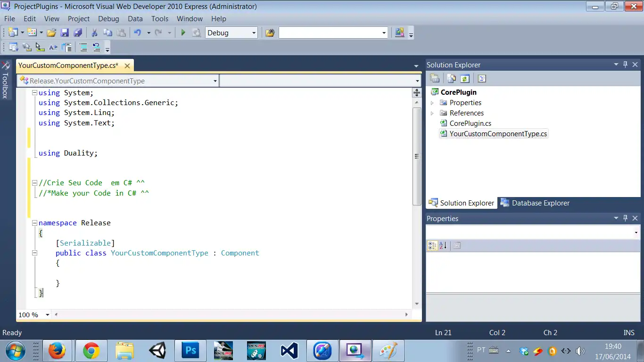The width and height of the screenshot is (644, 362).
Task: Click the Windows Start button
Action: pos(16,351)
